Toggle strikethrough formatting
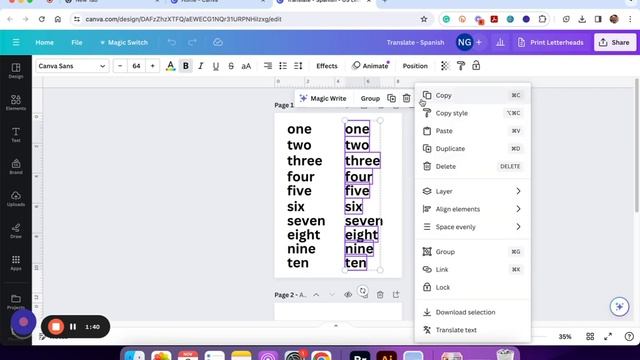This screenshot has height=360, width=640. (x=231, y=66)
